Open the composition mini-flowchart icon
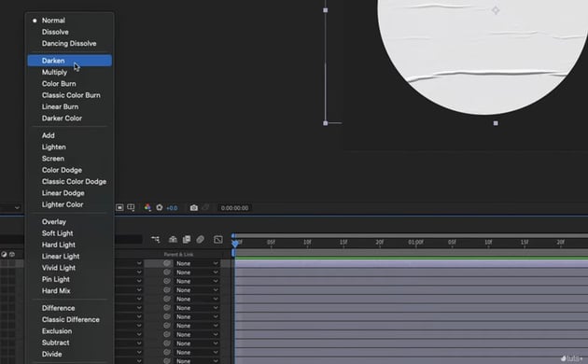Image resolution: width=588 pixels, height=364 pixels. 155,239
